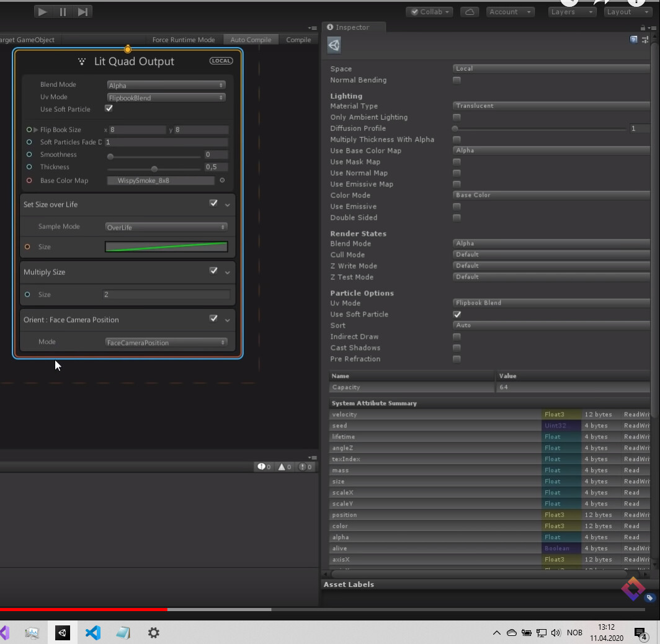Click the VFX asset icon in the Inspector header
660x644 pixels.
[334, 45]
